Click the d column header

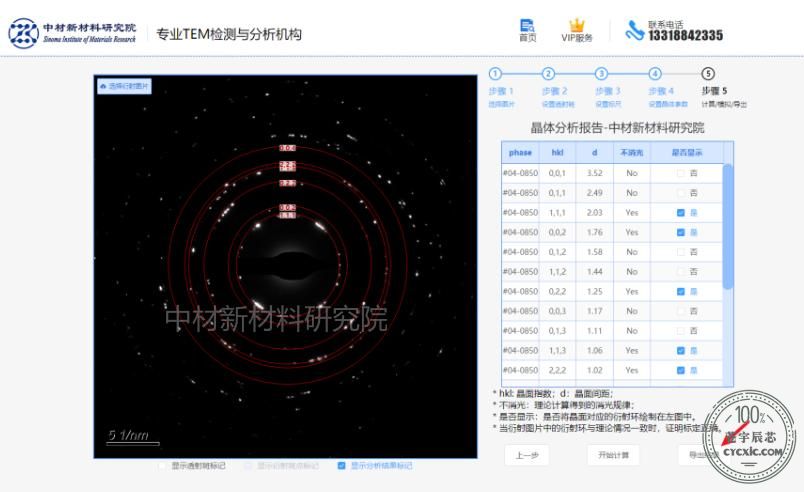pyautogui.click(x=594, y=153)
